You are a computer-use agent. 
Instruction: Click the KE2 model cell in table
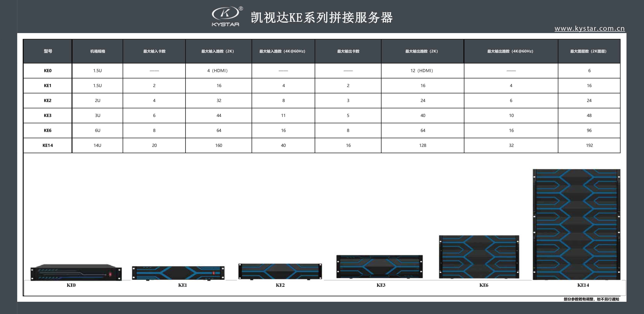48,101
